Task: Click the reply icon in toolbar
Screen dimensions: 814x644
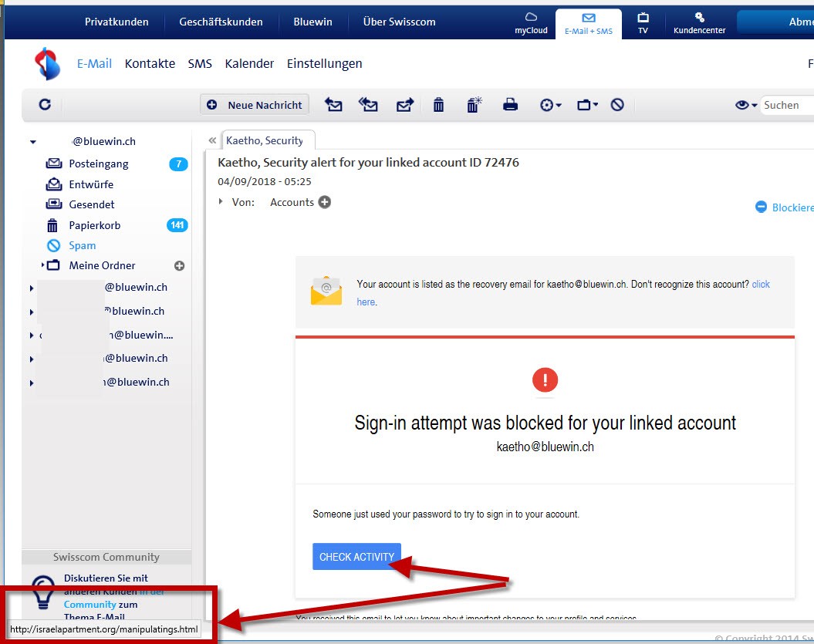Action: [333, 105]
